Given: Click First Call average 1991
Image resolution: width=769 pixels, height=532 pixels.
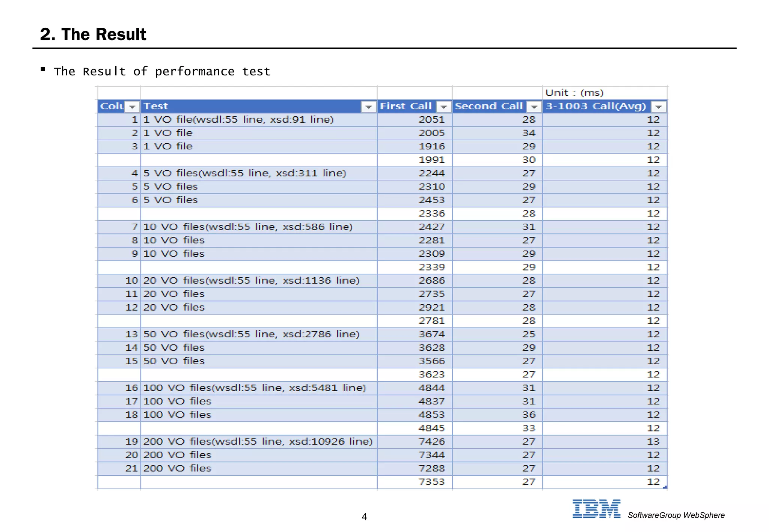Looking at the screenshot, I should pos(415,160).
